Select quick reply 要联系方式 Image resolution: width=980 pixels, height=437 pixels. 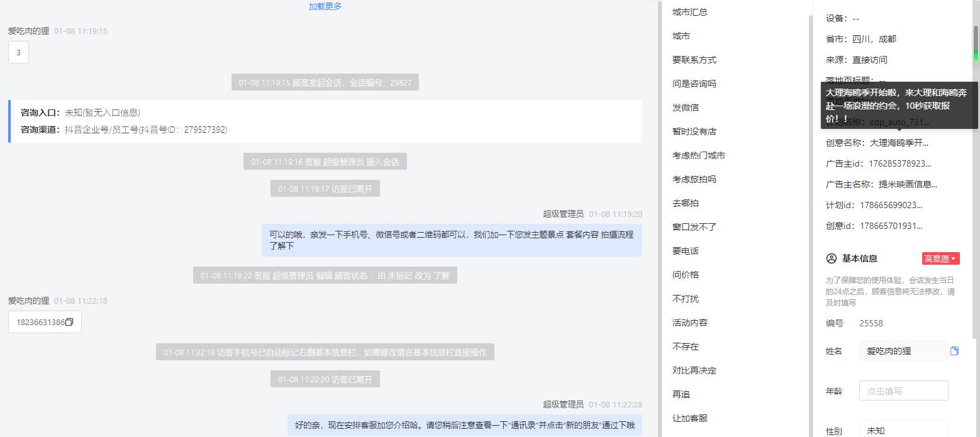tap(694, 60)
